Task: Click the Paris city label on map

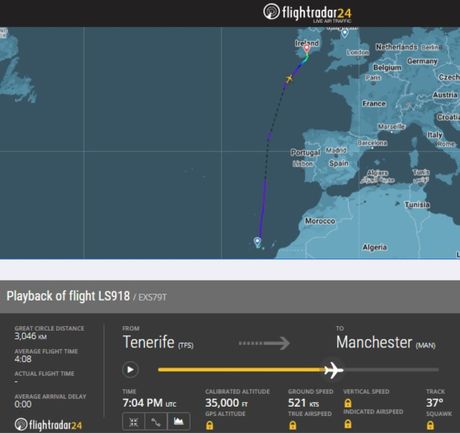Action: pos(373,78)
